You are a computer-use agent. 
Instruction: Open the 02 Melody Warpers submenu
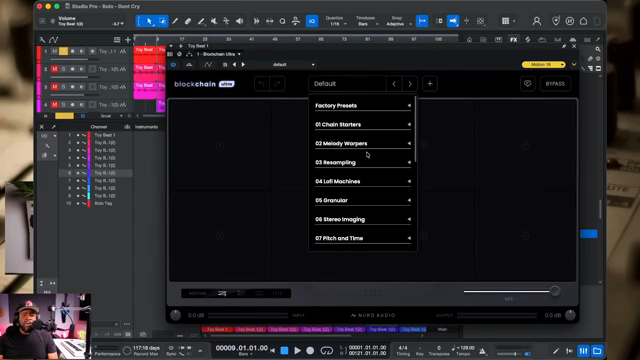point(363,143)
